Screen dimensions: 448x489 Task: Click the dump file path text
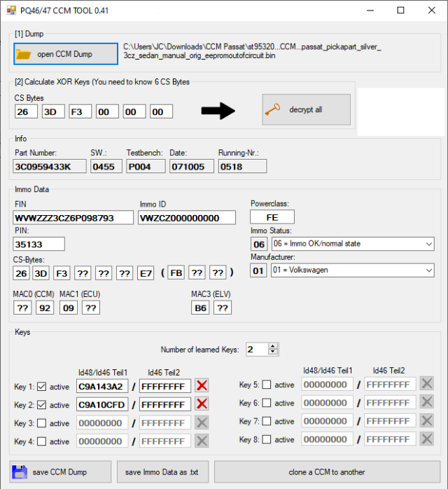click(252, 51)
